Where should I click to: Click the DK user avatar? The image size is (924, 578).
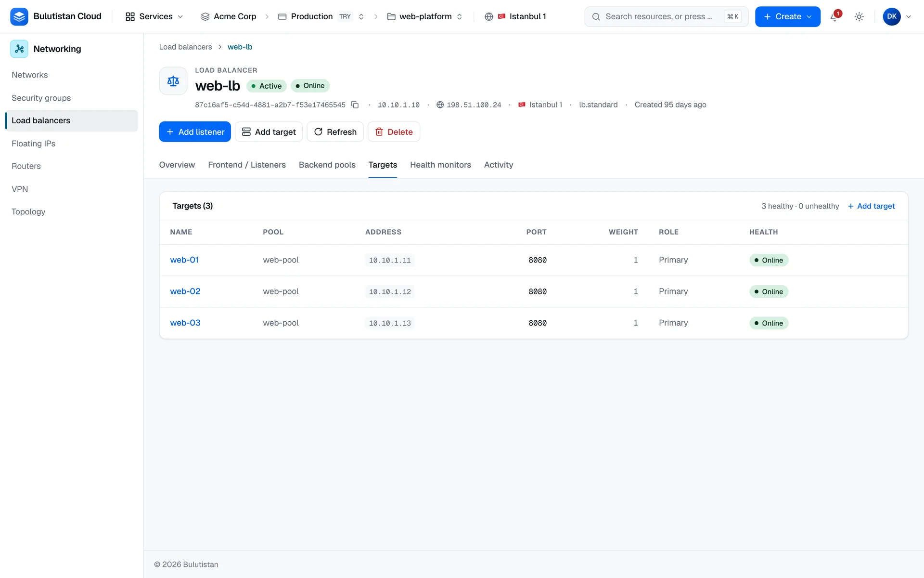[892, 16]
